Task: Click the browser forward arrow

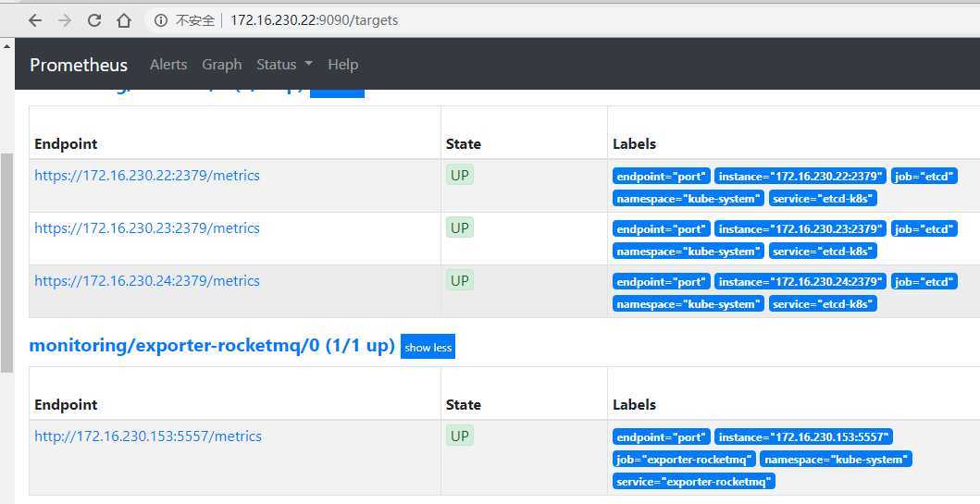Action: pyautogui.click(x=65, y=20)
